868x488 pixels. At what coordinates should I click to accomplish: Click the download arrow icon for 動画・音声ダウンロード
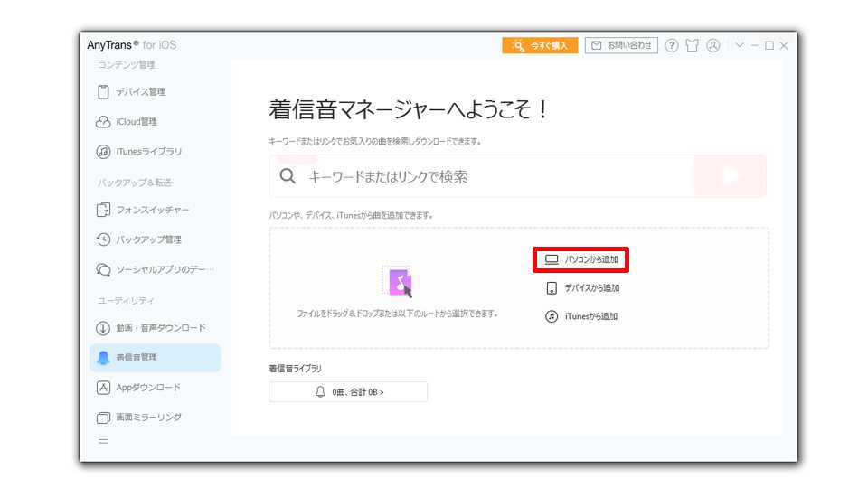click(103, 328)
